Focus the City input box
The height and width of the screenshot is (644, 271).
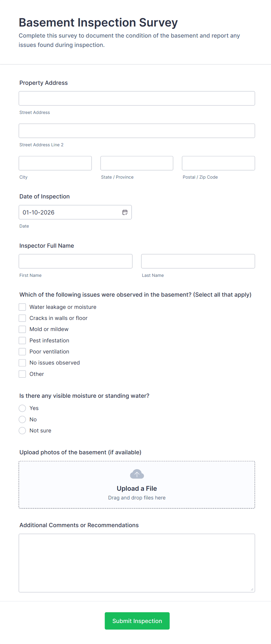point(55,163)
